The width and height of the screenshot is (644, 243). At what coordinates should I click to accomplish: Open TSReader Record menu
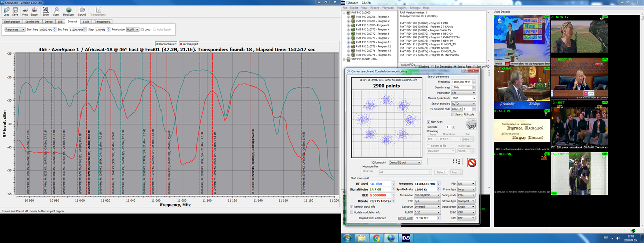(375, 8)
